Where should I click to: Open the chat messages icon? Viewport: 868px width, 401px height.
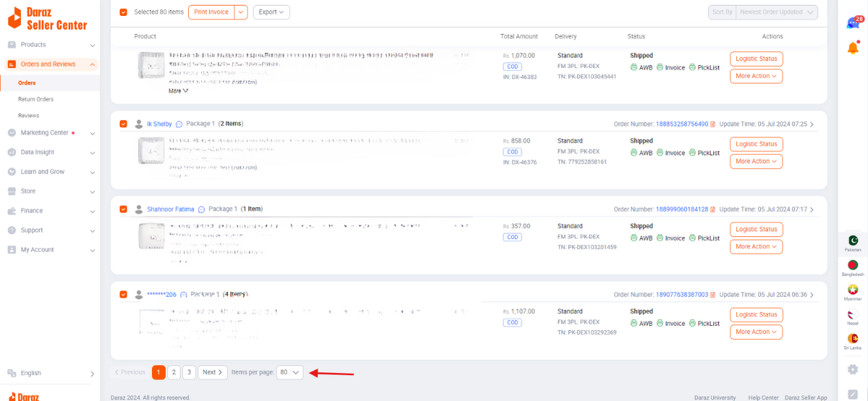coord(853,23)
